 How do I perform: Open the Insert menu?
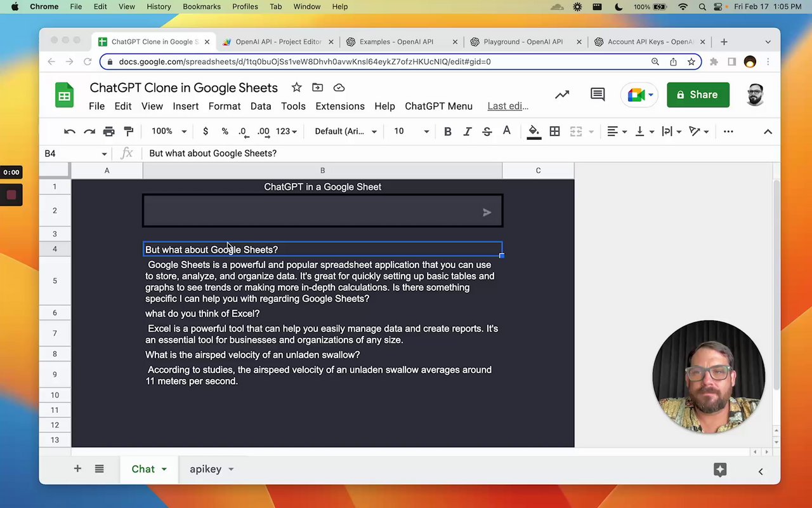186,106
